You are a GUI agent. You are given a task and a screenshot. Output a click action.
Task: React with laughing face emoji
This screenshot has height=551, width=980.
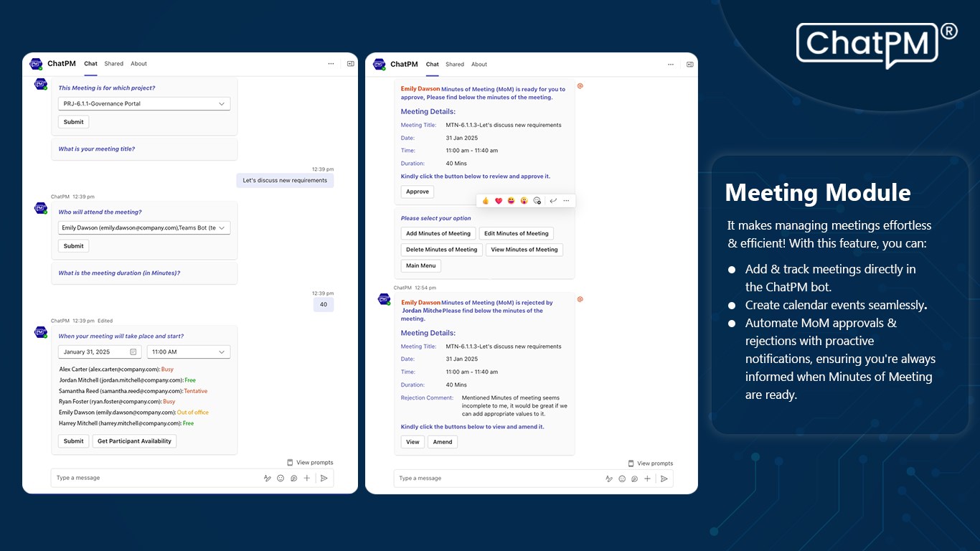[x=512, y=201]
